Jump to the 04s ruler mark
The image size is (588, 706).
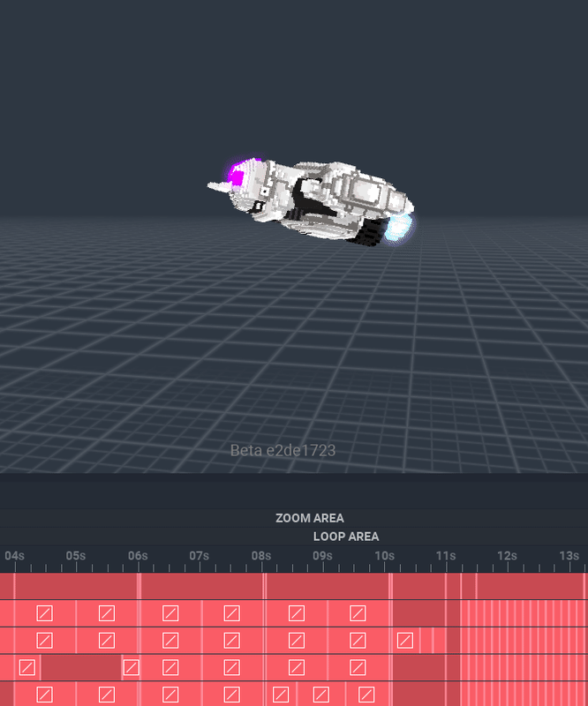click(x=14, y=556)
